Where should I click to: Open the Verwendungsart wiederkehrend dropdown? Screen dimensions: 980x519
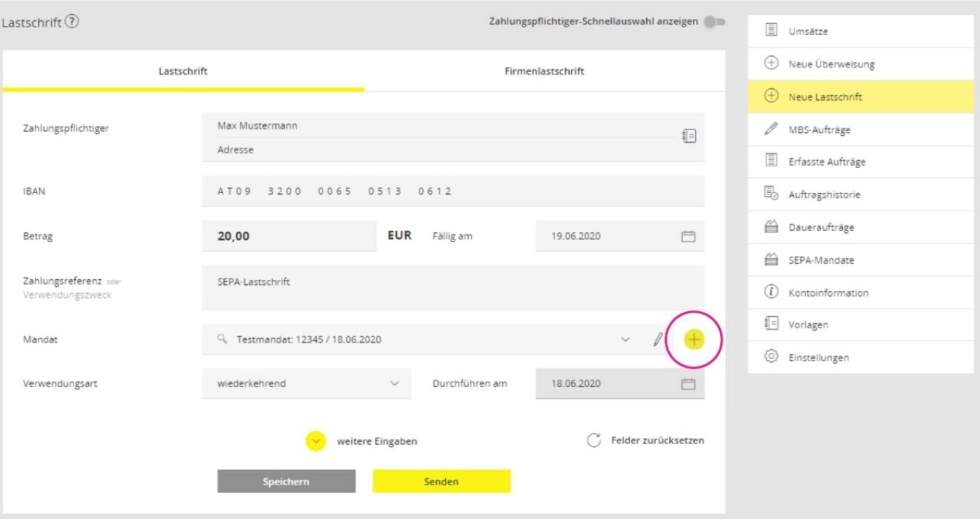(307, 384)
